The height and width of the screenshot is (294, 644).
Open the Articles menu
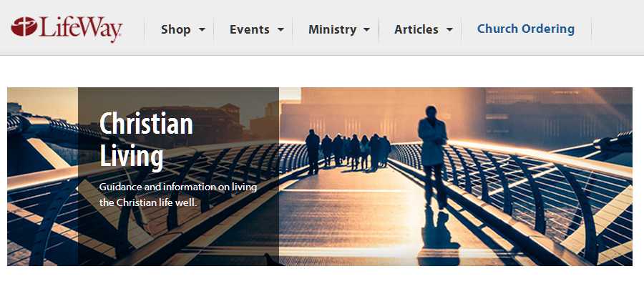pos(416,29)
